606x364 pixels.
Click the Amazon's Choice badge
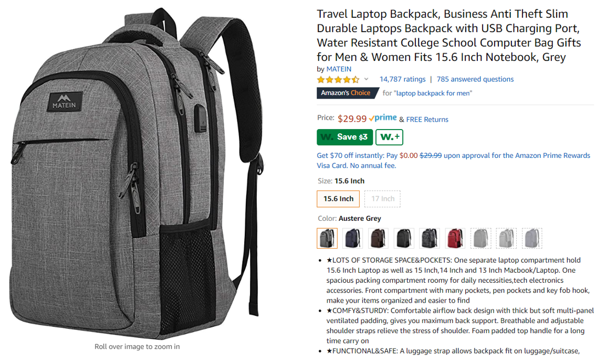pos(347,93)
